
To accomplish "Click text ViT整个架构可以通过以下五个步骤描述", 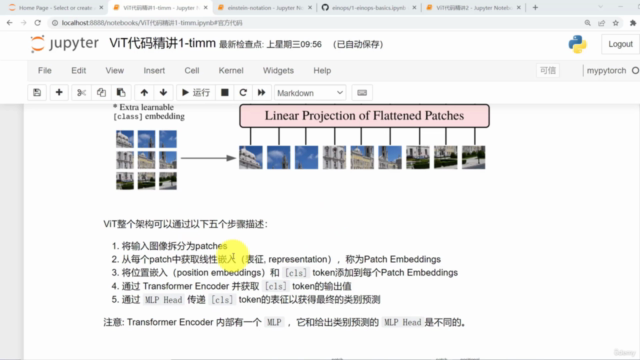I will point(185,224).
